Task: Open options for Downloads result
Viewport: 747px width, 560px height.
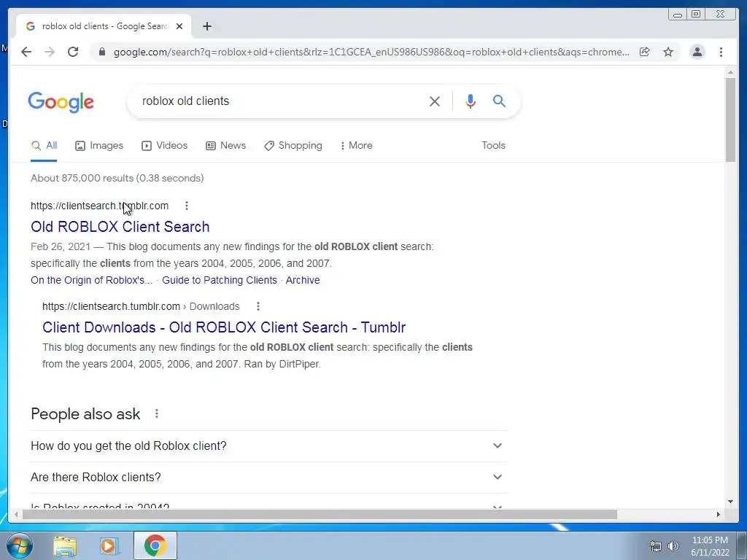Action: click(x=258, y=306)
